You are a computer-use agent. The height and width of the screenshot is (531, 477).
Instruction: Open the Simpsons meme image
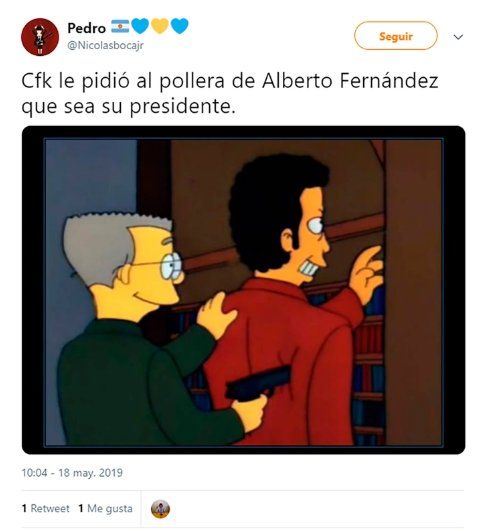pyautogui.click(x=243, y=290)
